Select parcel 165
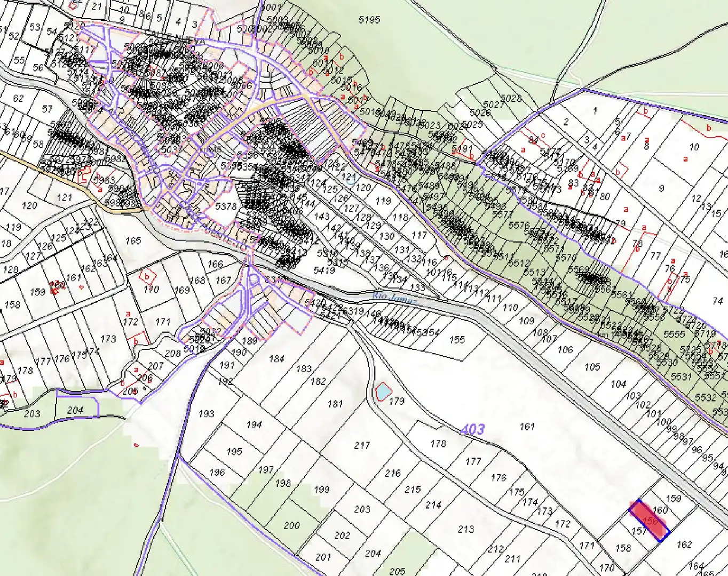Viewport: 728px width, 576px height. pyautogui.click(x=133, y=241)
